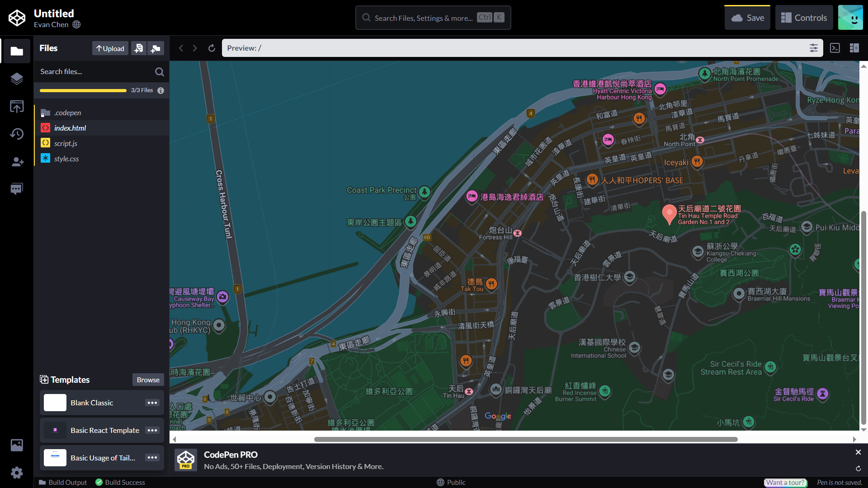Click the Public visibility status
This screenshot has width=868, height=488.
[451, 483]
